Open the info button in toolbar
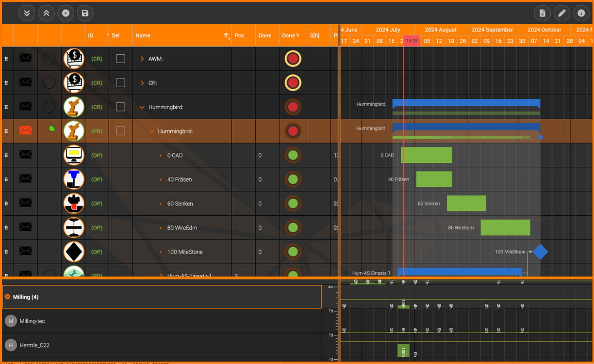Viewport: 594px width, 364px height. click(581, 13)
